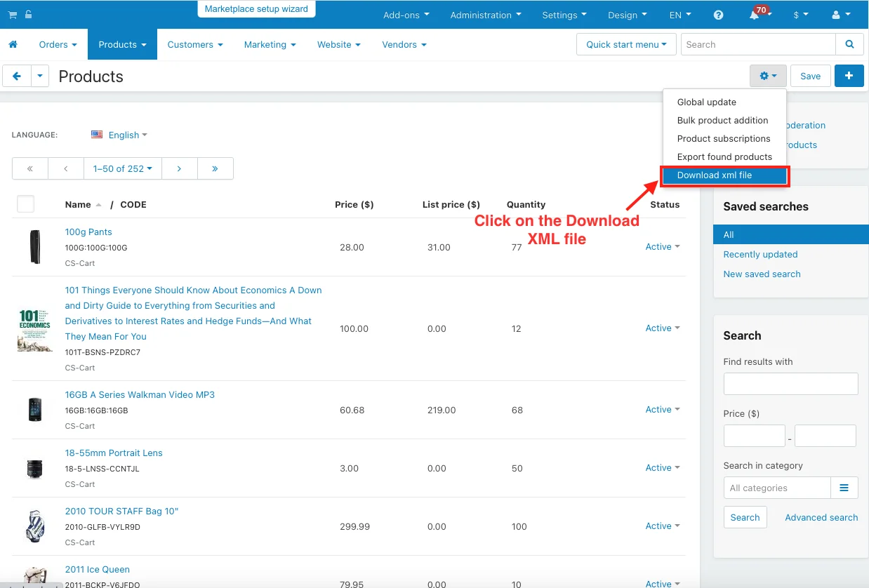This screenshot has height=588, width=869.
Task: Open the notifications bell with 70 badge
Action: coord(755,15)
